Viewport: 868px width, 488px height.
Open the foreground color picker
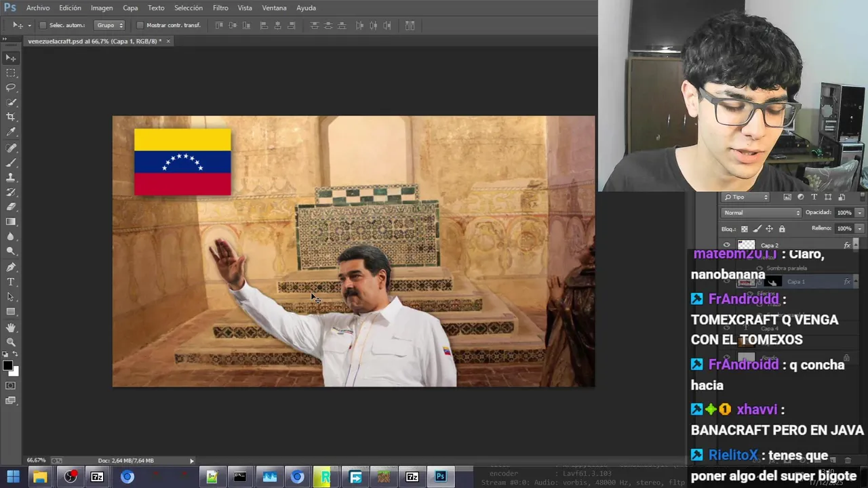pos(7,366)
